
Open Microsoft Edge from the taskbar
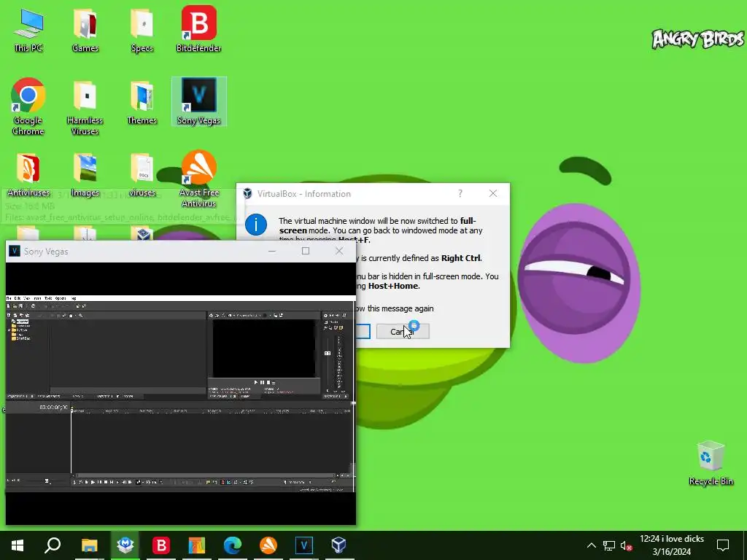[233, 545]
